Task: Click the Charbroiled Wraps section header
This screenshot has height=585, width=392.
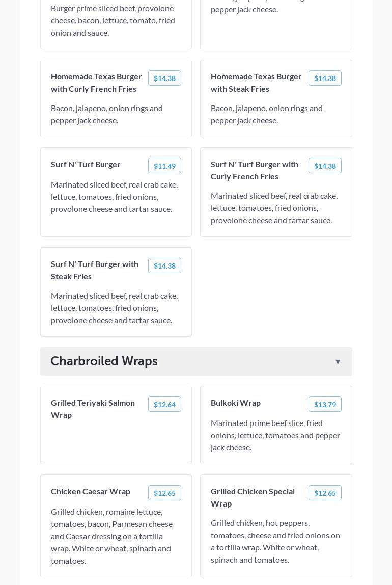Action: coord(104,361)
